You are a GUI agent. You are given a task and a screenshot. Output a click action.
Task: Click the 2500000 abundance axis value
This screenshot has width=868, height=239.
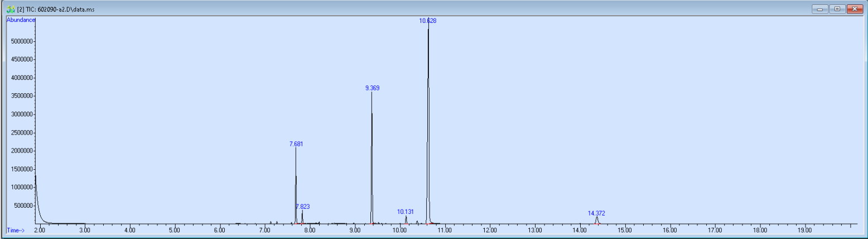(x=22, y=133)
